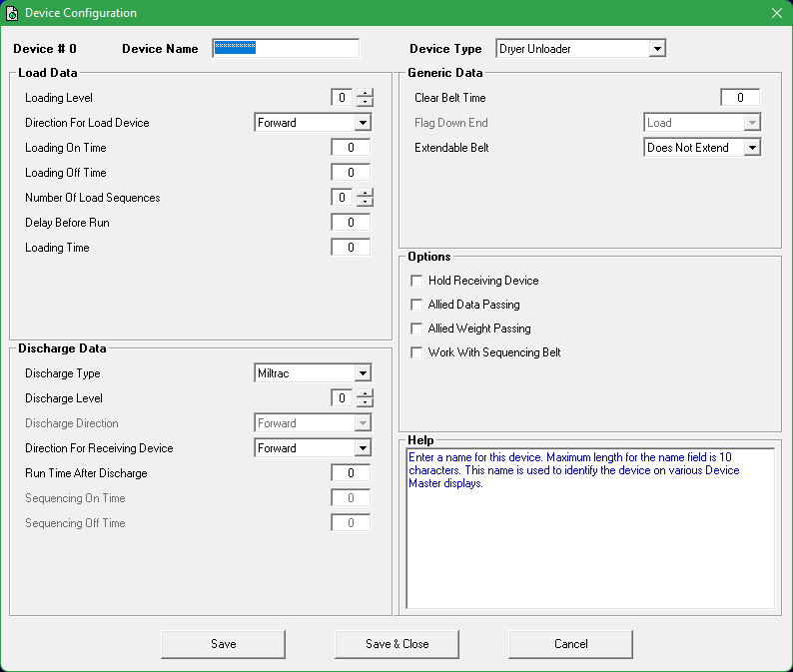The image size is (793, 672).
Task: Click the Clear Belt Time field
Action: (x=740, y=98)
